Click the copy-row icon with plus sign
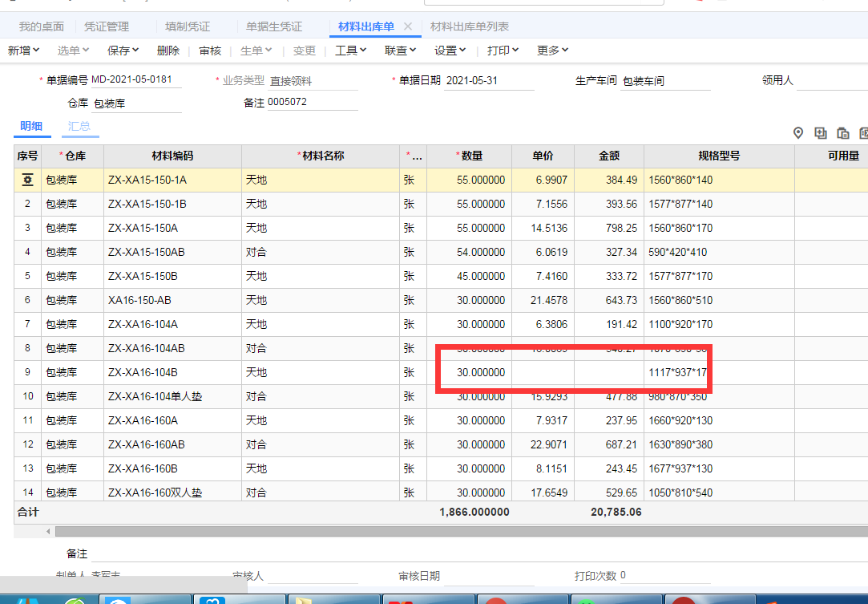Image resolution: width=868 pixels, height=604 pixels. click(x=821, y=133)
